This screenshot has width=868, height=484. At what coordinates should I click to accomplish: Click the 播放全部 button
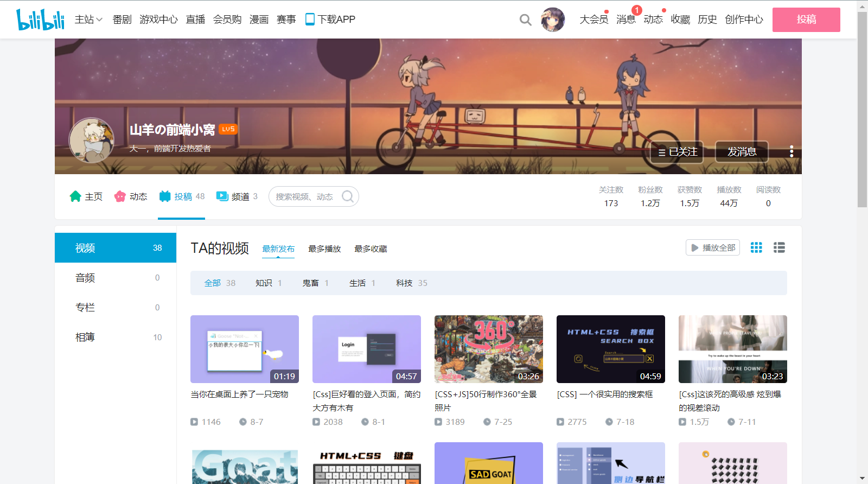pyautogui.click(x=713, y=247)
